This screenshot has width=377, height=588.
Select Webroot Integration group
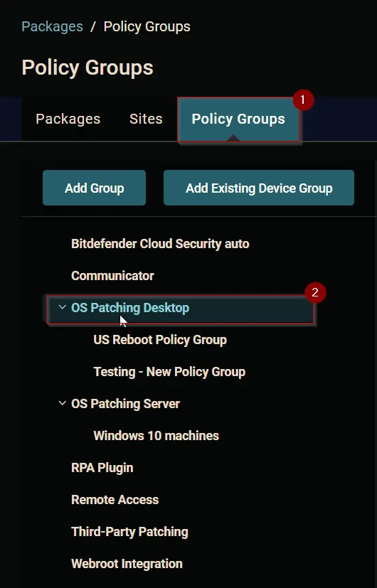(x=127, y=564)
